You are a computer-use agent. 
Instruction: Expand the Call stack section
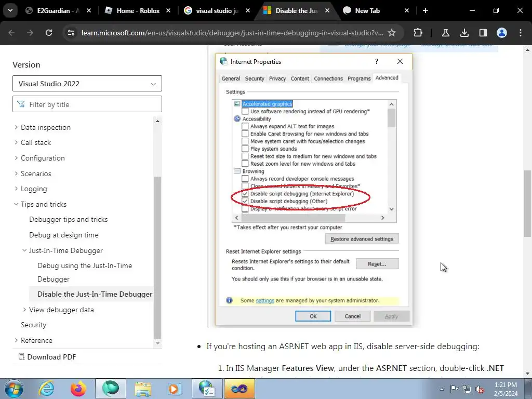click(x=16, y=142)
